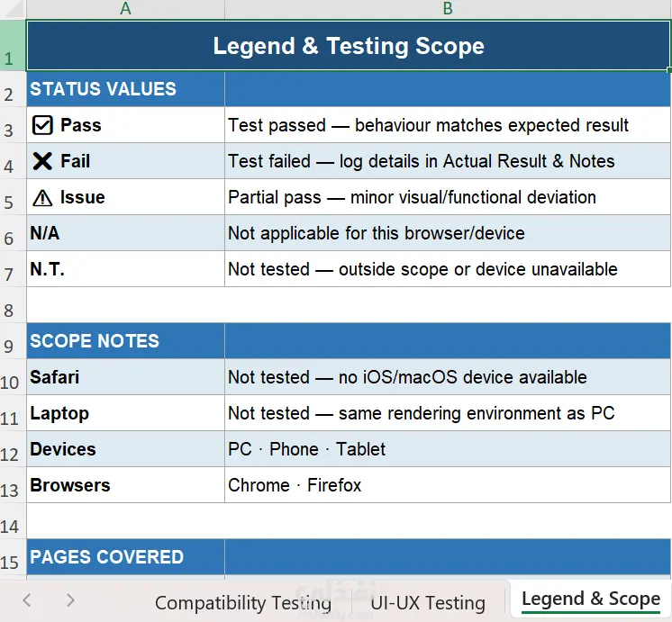Switch to the UI-UX Testing sheet tab

pyautogui.click(x=428, y=603)
